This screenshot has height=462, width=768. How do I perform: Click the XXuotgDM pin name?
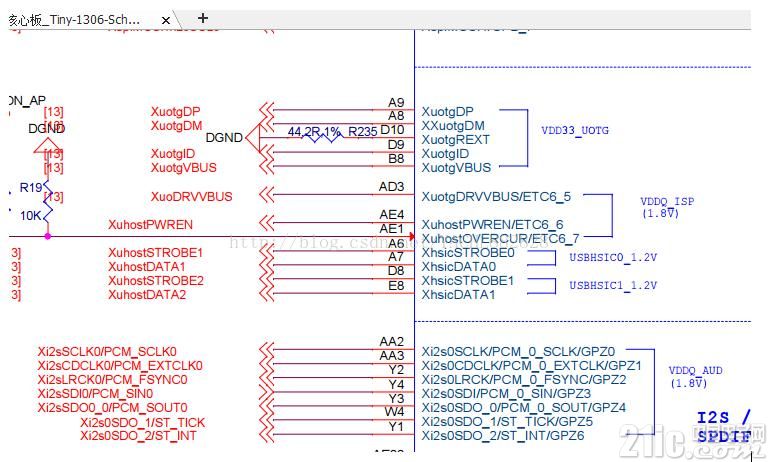tap(453, 126)
